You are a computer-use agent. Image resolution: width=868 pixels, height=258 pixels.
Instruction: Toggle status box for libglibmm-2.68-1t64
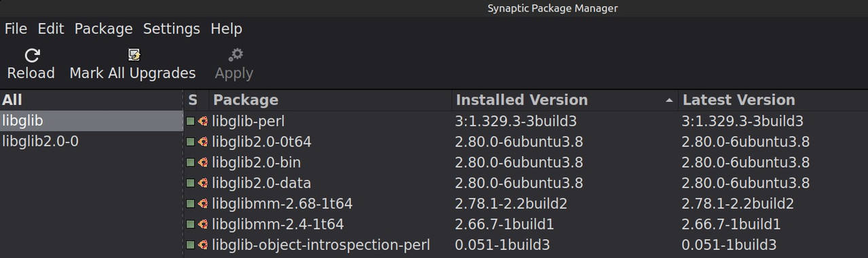(x=191, y=204)
